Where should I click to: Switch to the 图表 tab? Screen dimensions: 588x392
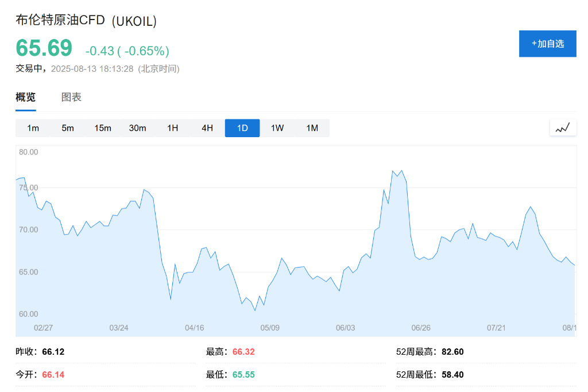click(71, 97)
